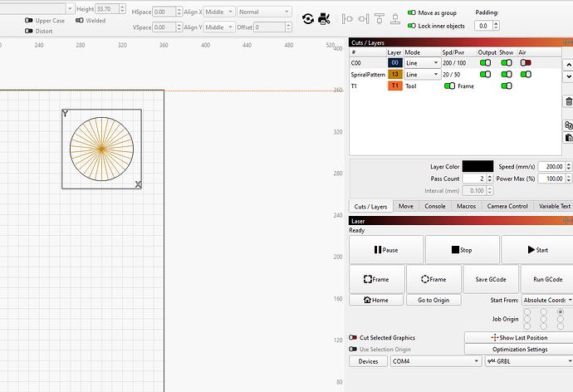Toggle the Upper Case text switch
The width and height of the screenshot is (573, 392).
point(29,21)
